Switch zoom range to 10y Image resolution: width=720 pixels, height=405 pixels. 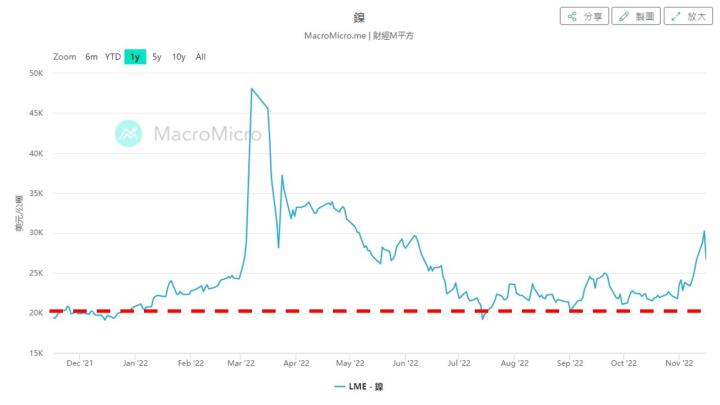tap(178, 57)
